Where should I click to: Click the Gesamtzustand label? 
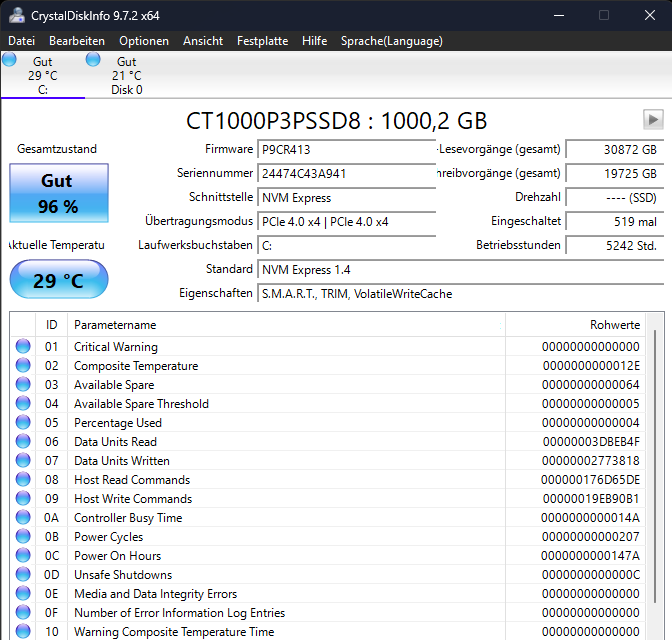pos(57,149)
